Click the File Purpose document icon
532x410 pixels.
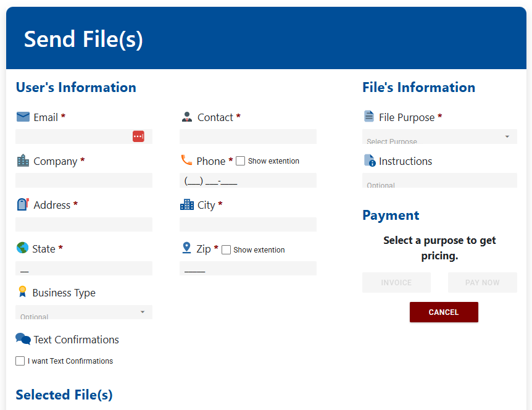(x=368, y=117)
